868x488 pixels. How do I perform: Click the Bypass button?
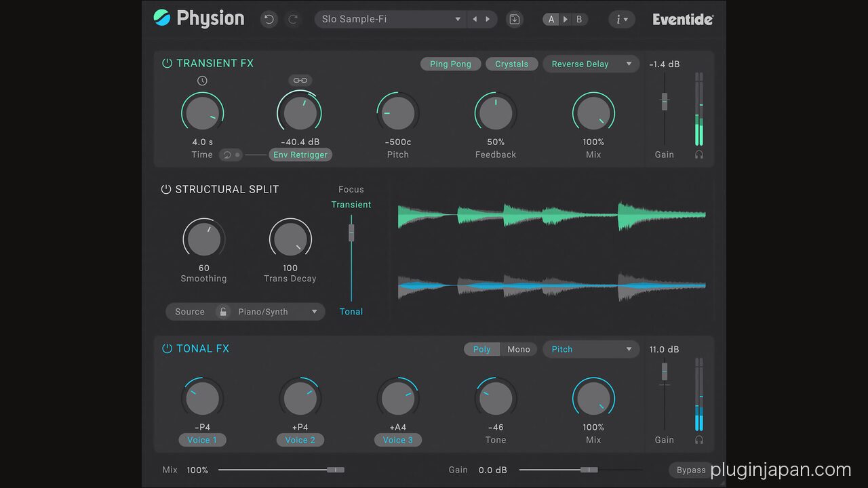tap(691, 470)
